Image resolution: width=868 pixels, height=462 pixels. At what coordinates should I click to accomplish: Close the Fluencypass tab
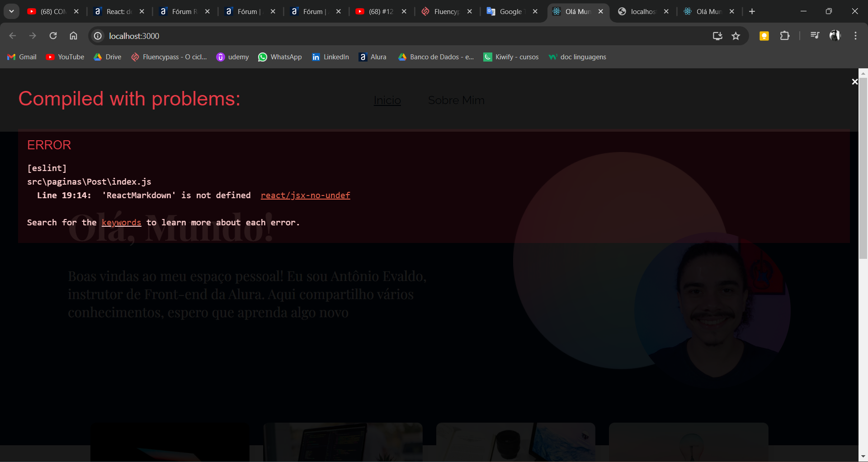click(470, 11)
